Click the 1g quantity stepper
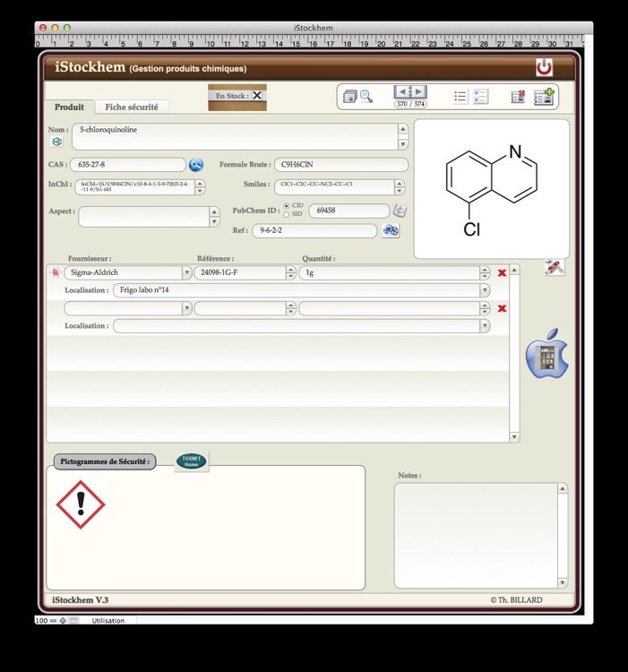Screen dimensions: 628x672 point(485,272)
